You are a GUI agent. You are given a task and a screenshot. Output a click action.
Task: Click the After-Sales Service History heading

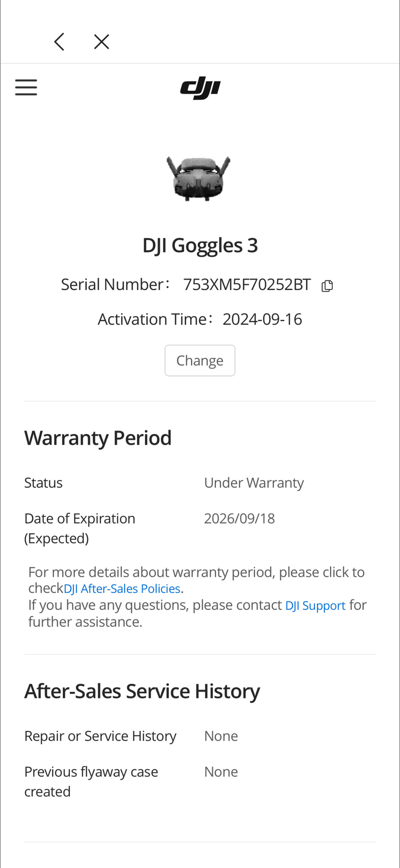(142, 691)
